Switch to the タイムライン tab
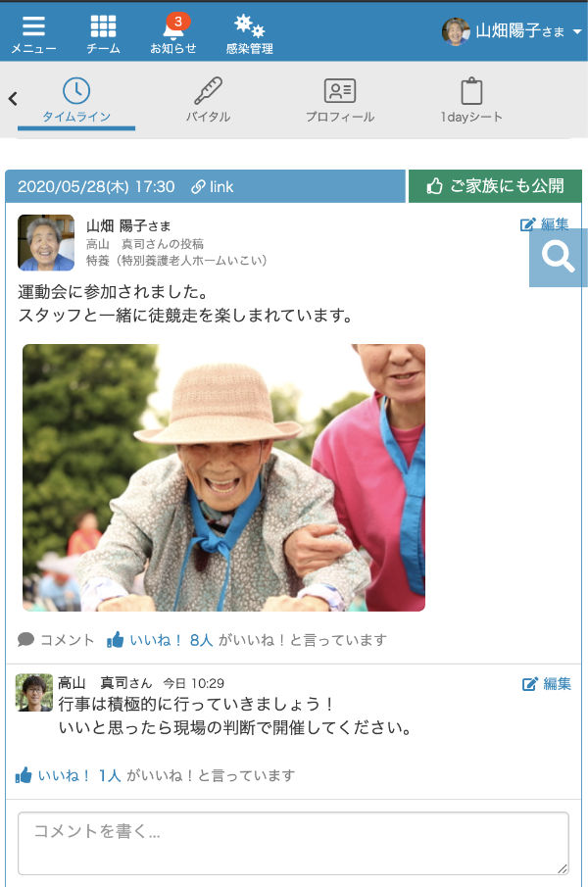The height and width of the screenshot is (887, 588). click(76, 102)
